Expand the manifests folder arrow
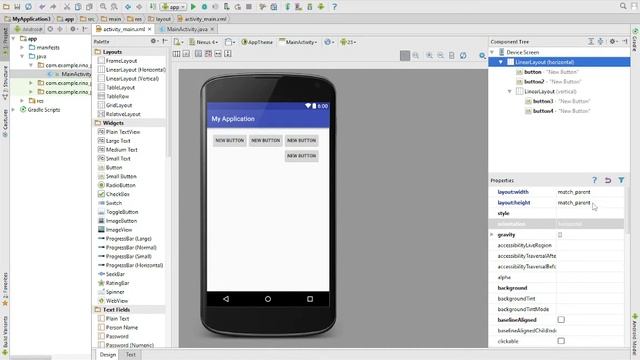640x360 pixels. click(x=22, y=47)
